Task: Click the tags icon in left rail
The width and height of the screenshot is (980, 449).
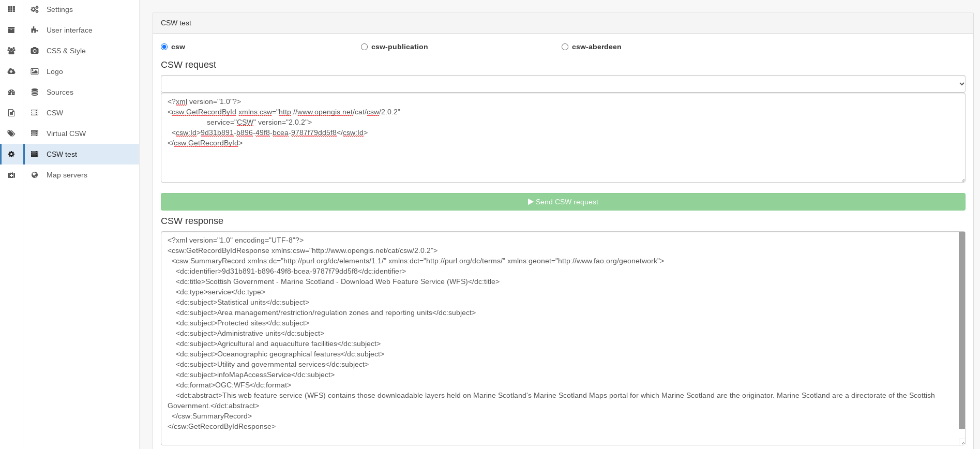Action: click(x=11, y=133)
